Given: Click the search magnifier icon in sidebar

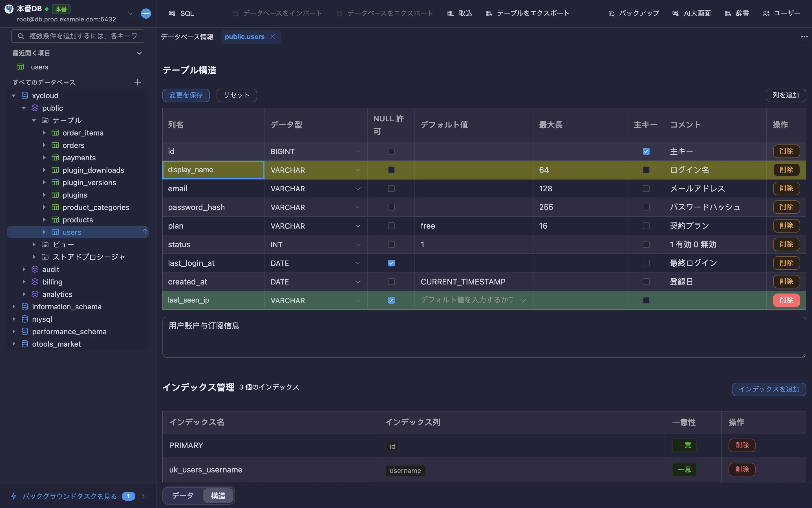Looking at the screenshot, I should point(21,36).
